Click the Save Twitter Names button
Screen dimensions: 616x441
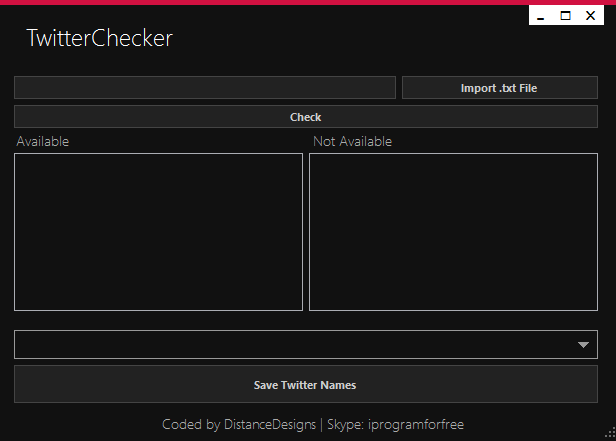coord(306,384)
